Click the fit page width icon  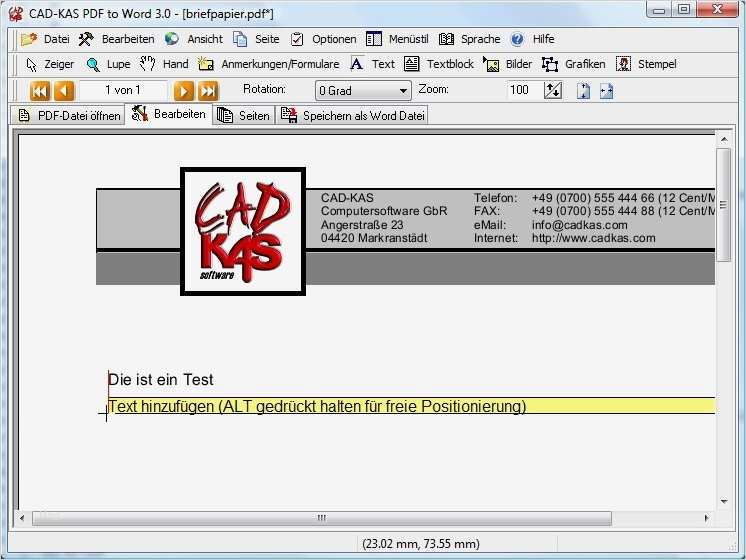pyautogui.click(x=606, y=90)
